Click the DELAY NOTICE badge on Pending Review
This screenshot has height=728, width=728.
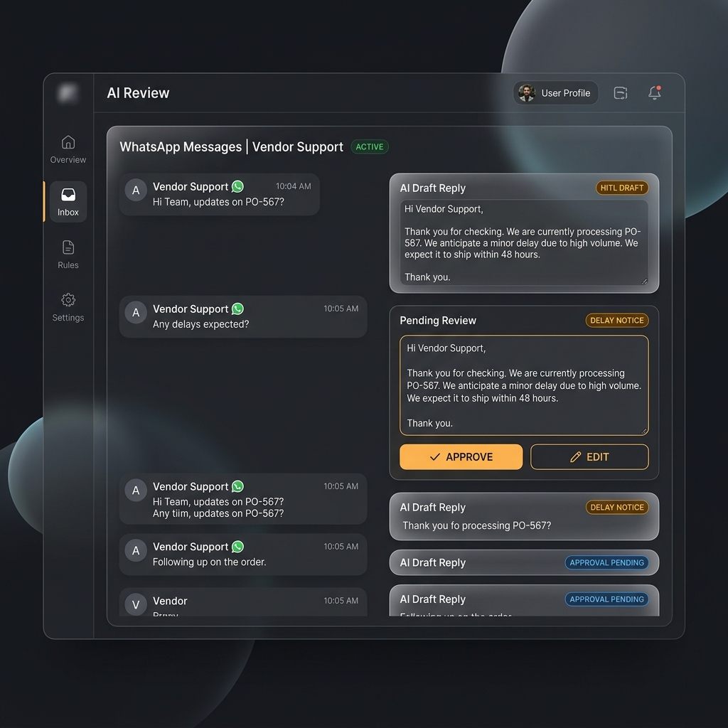point(616,321)
